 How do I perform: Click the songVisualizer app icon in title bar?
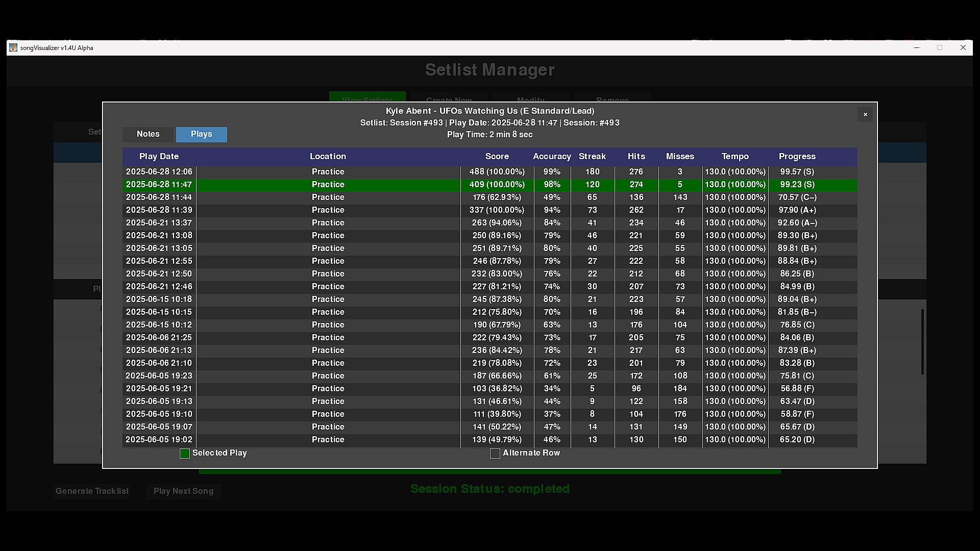13,47
